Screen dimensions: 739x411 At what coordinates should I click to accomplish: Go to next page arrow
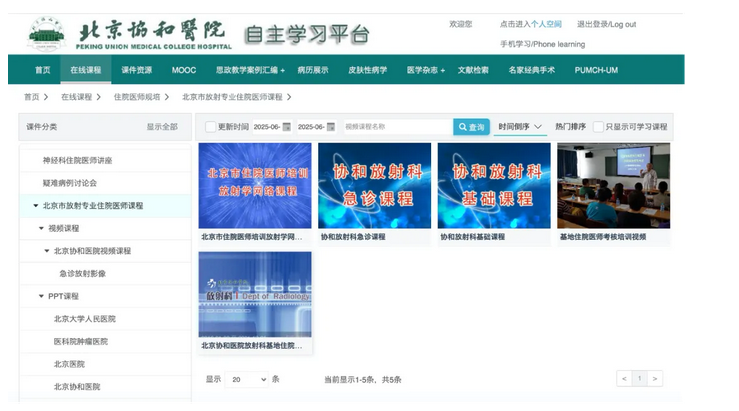[655, 378]
